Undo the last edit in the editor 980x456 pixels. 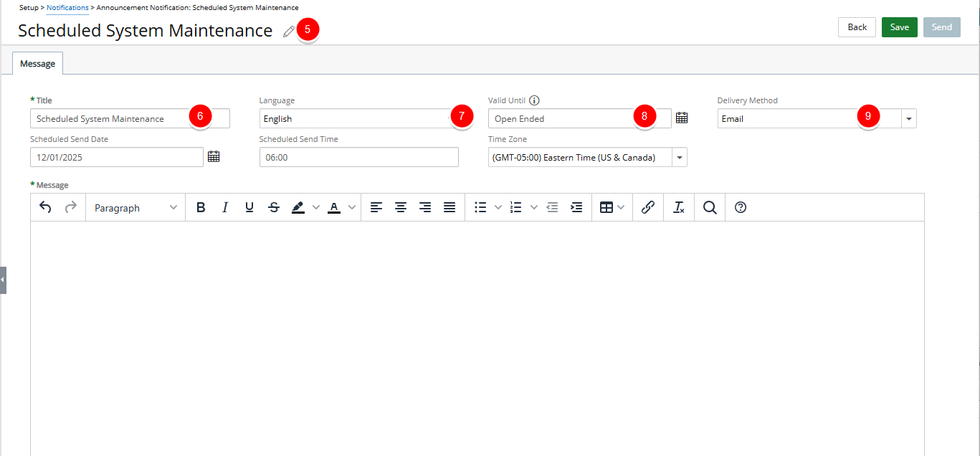point(45,207)
